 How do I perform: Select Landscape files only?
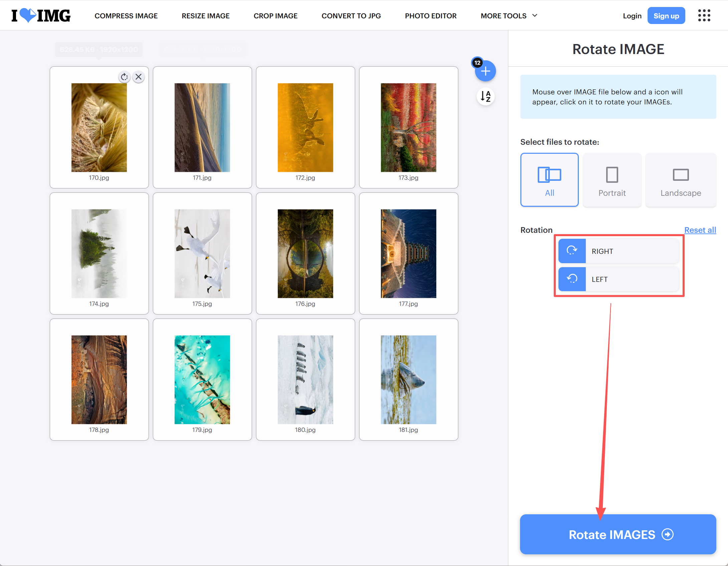[680, 180]
